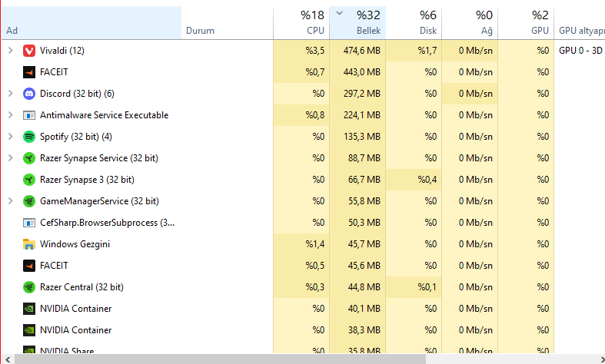Expand the Spotify (32 bit) process group

click(x=10, y=137)
